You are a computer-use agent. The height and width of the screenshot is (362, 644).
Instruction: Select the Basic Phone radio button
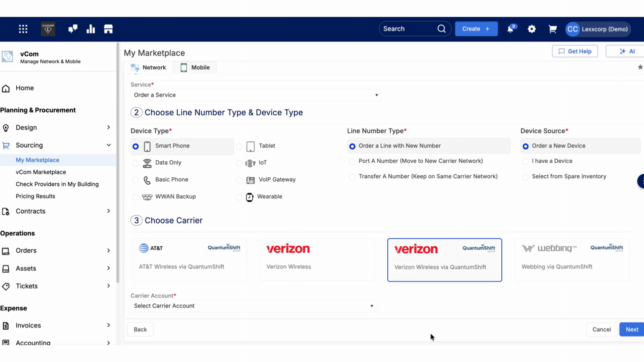(x=136, y=180)
